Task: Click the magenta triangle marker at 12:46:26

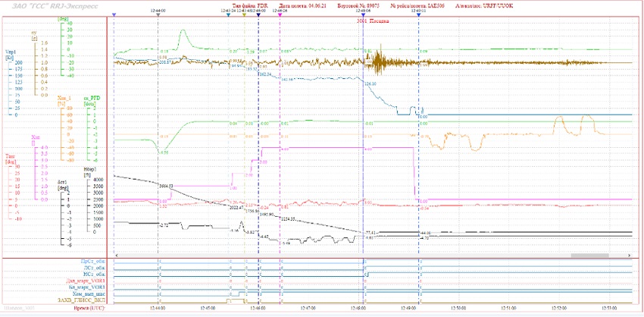Action: [x=280, y=15]
